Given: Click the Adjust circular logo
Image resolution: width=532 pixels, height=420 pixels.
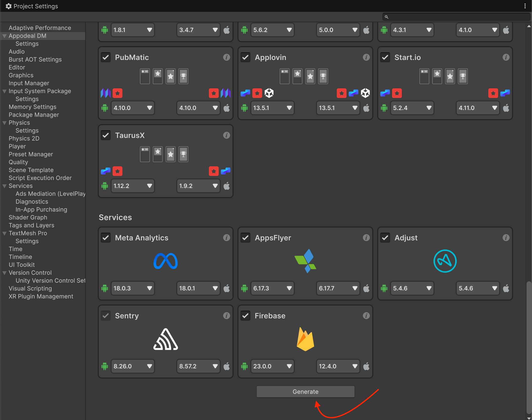Looking at the screenshot, I should pos(445,261).
